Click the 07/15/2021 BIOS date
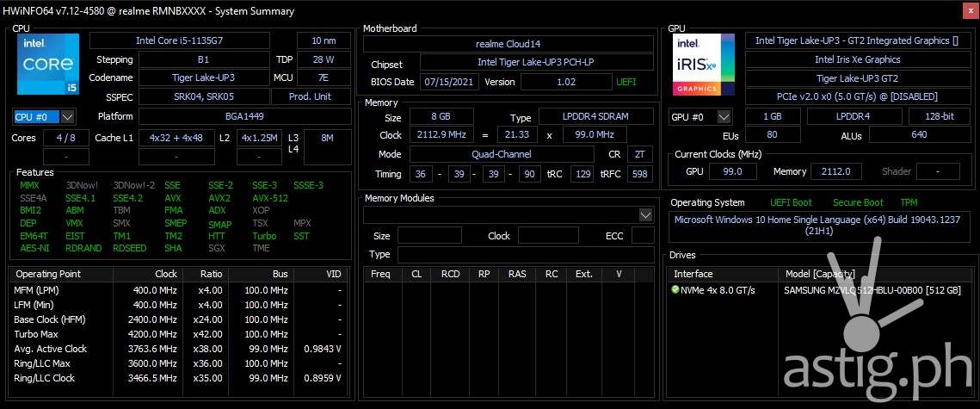This screenshot has width=980, height=409. pyautogui.click(x=450, y=82)
